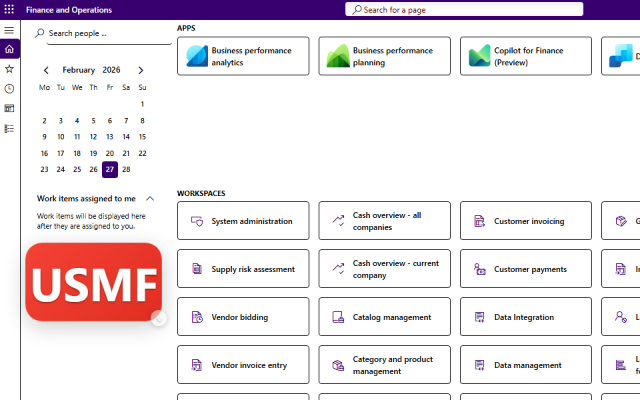This screenshot has width=640, height=400.
Task: Click the WORKSPACES section heading
Action: [201, 193]
